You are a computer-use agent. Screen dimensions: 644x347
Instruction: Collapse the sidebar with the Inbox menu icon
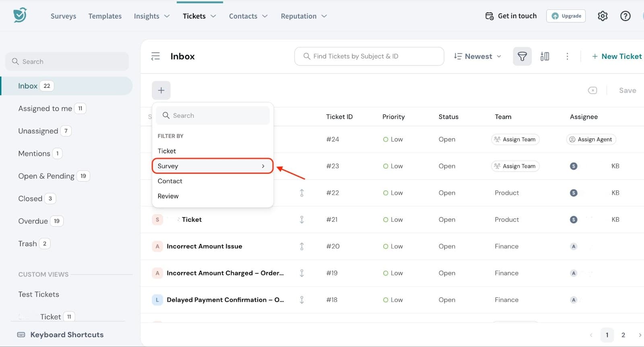point(155,56)
